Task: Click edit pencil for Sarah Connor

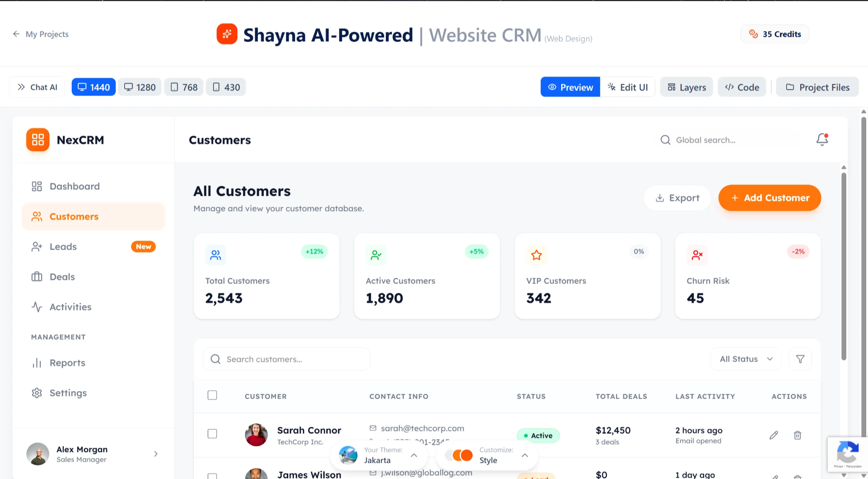Action: [x=773, y=435]
